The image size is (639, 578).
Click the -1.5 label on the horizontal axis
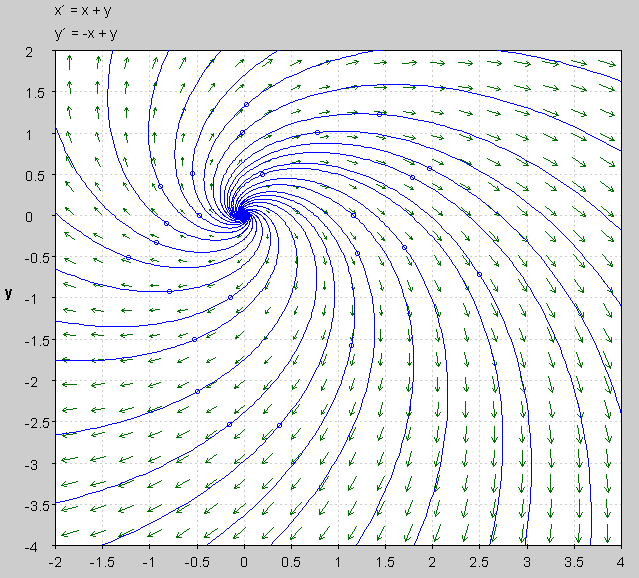[102, 563]
